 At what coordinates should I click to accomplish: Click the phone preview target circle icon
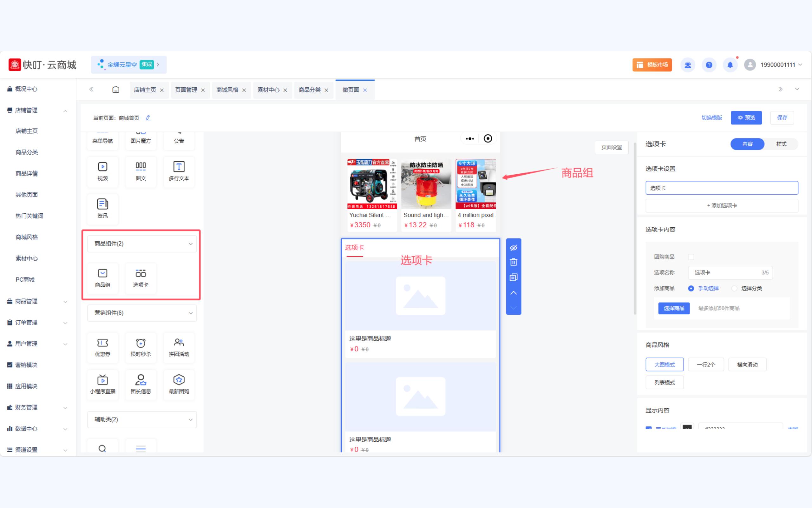(488, 138)
